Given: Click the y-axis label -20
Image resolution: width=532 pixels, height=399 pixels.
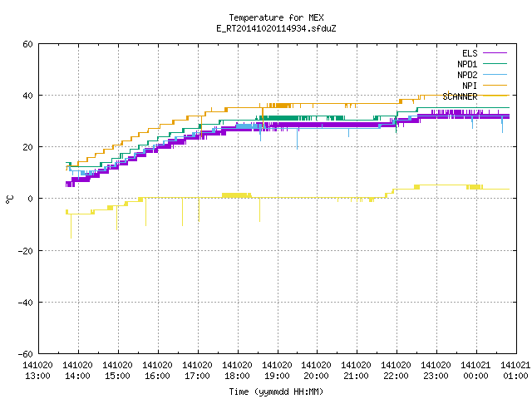Looking at the screenshot, I should (26, 251).
